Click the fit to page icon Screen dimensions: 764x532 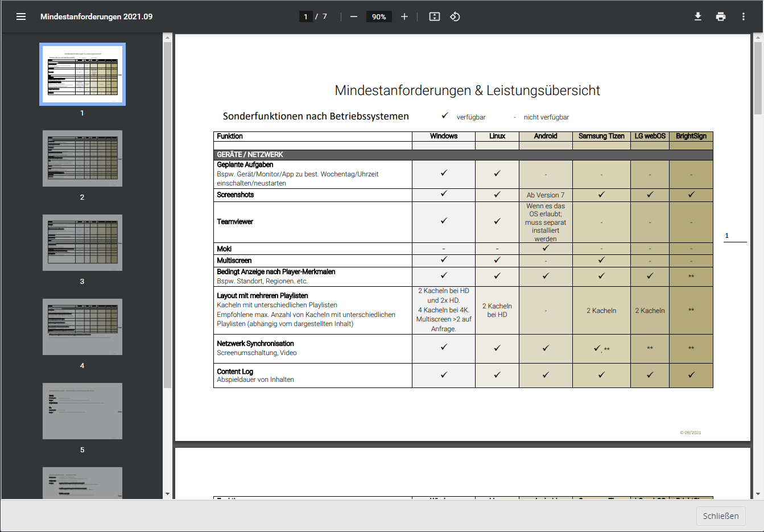(435, 17)
